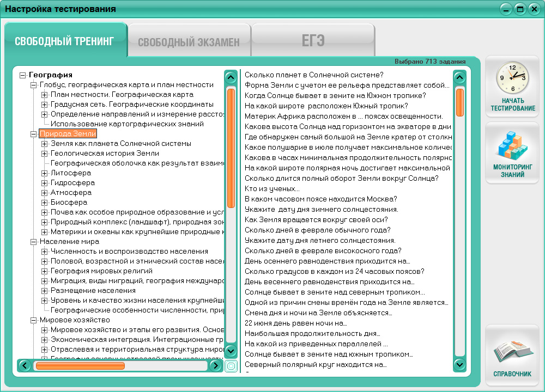545x392 pixels.
Task: Select question Сколько планет в Солнечной системе?
Action: click(x=314, y=75)
